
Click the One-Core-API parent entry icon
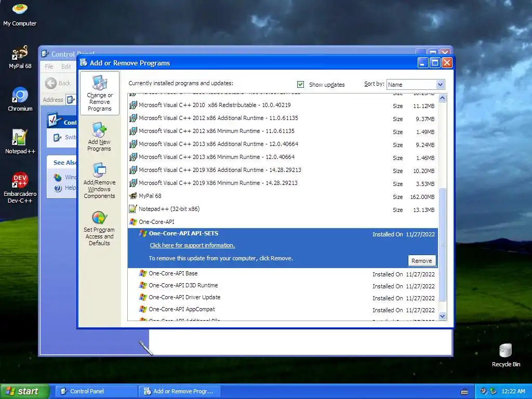[x=133, y=222]
